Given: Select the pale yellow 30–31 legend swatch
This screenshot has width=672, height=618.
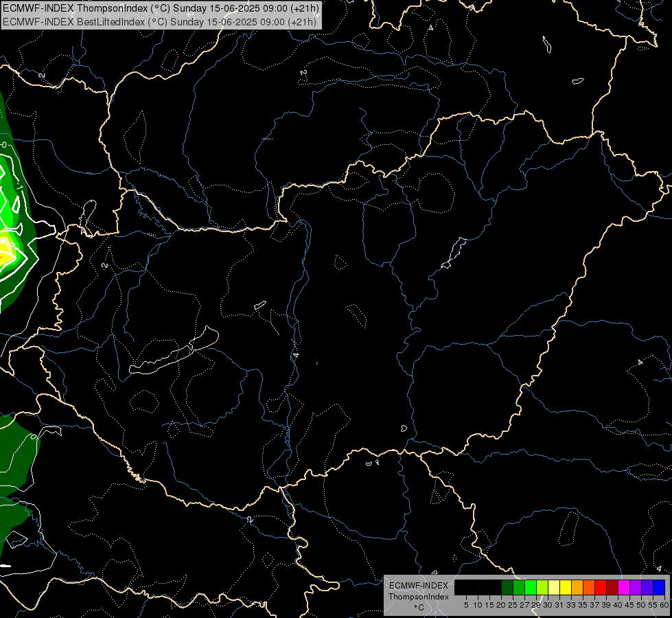Looking at the screenshot, I should pos(554,587).
